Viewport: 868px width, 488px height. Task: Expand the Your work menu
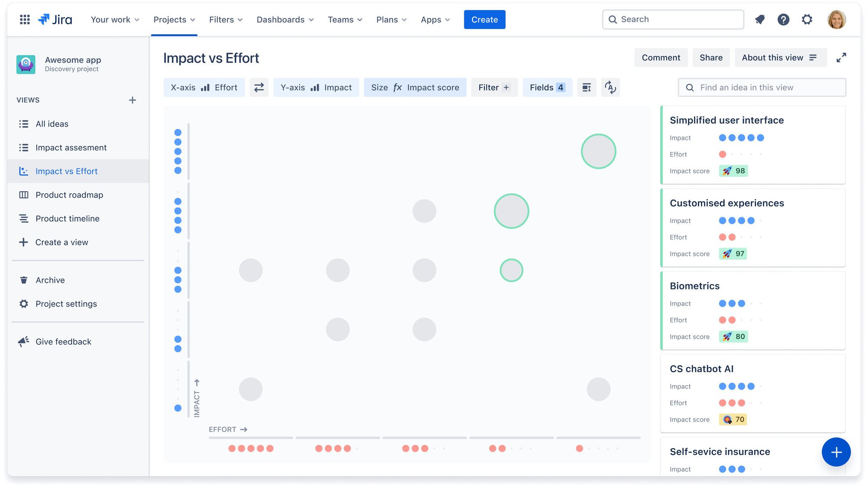115,20
